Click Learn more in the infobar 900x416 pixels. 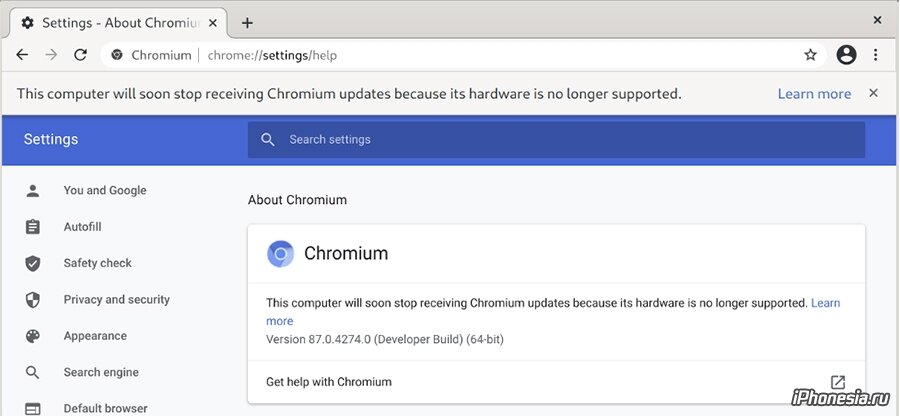point(814,94)
